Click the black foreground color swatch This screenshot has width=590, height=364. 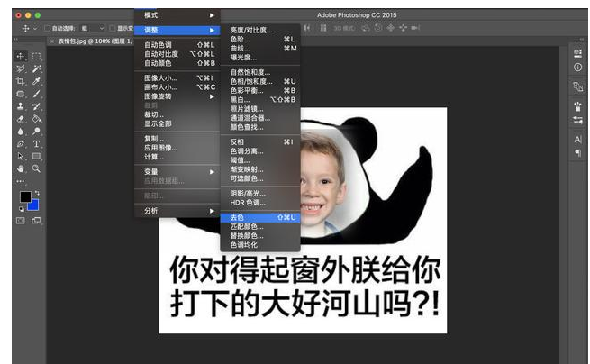pyautogui.click(x=25, y=197)
